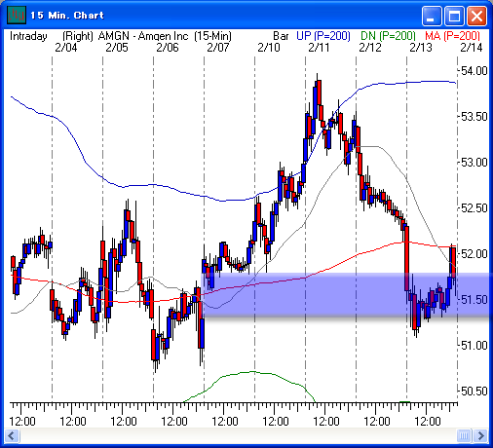The image size is (493, 448).
Task: Click the AMGN - Amgen Inc symbol title
Action: 143,36
